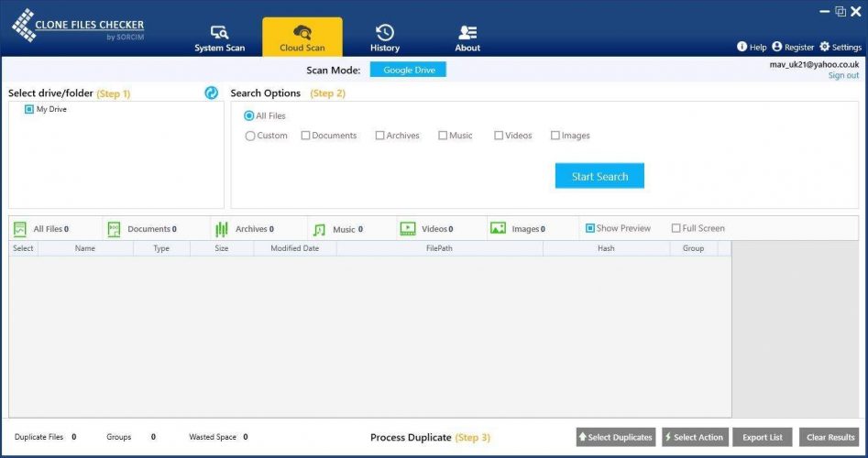
Task: Open Help from the info icon
Action: point(742,47)
